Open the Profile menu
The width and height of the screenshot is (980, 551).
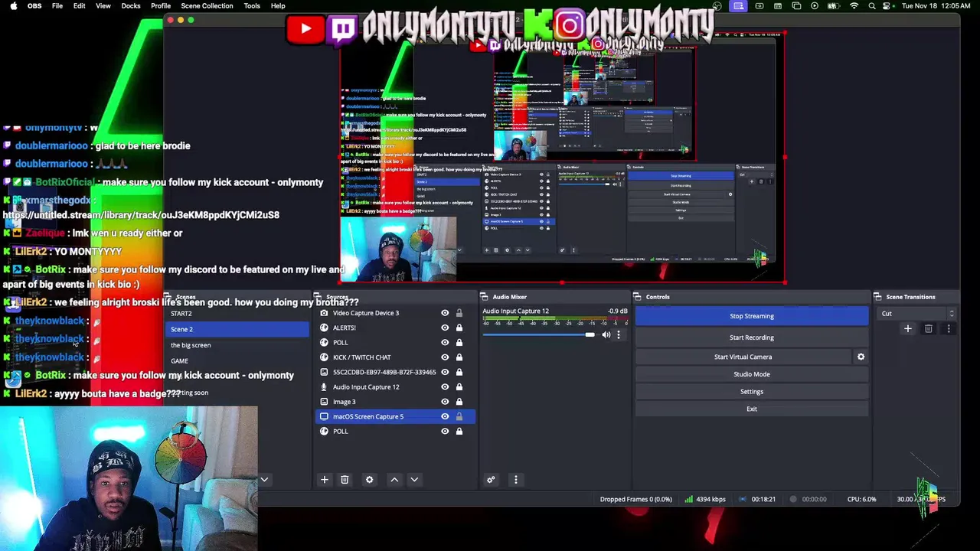[161, 6]
